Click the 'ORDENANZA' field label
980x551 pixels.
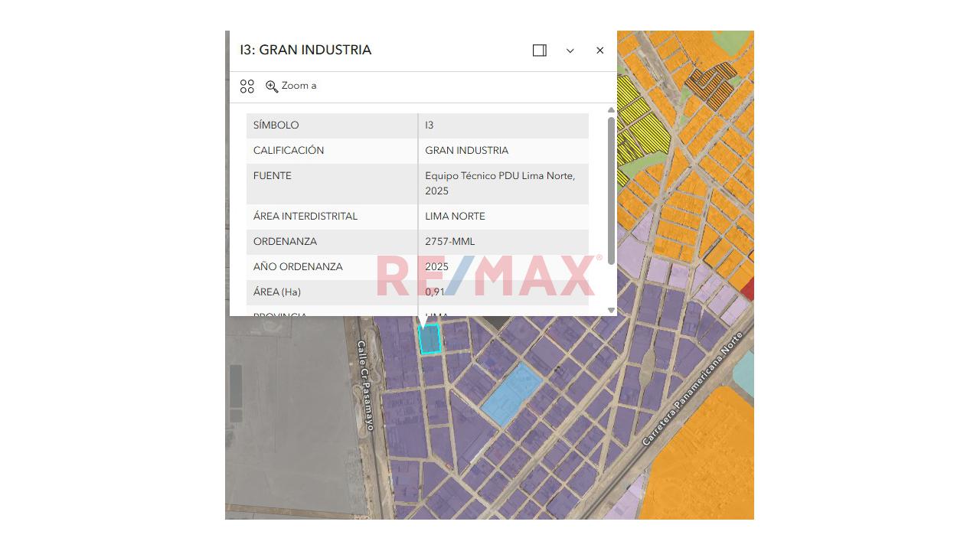(x=285, y=242)
